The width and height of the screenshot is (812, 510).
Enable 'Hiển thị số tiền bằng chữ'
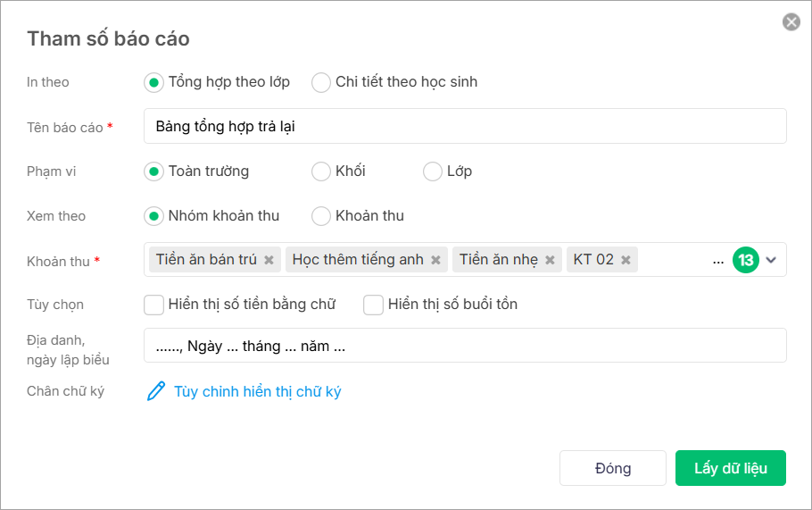pos(154,305)
